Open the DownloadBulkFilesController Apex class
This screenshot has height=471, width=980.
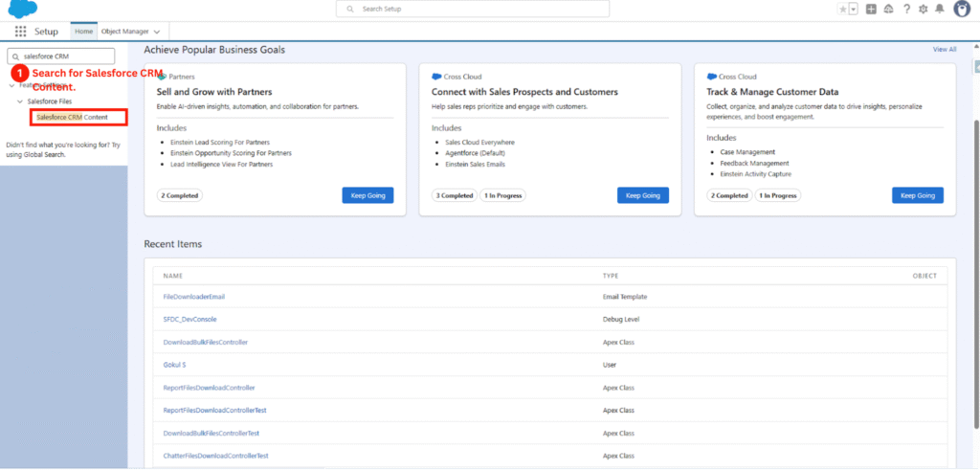coord(206,342)
